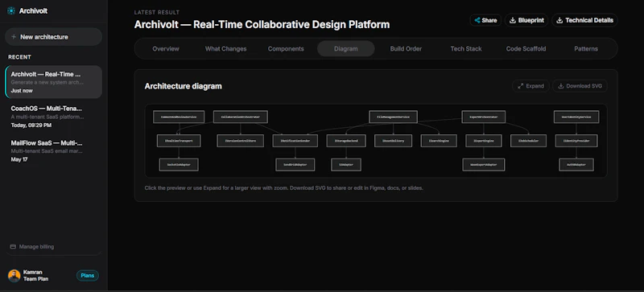Click Kamran's profile avatar
This screenshot has height=292, width=644.
[14, 276]
